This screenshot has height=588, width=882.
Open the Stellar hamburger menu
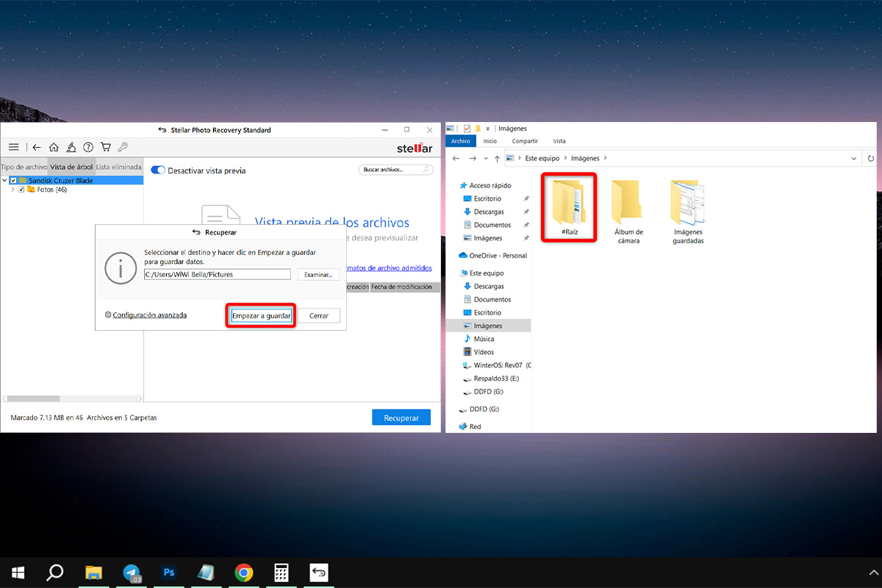tap(13, 147)
